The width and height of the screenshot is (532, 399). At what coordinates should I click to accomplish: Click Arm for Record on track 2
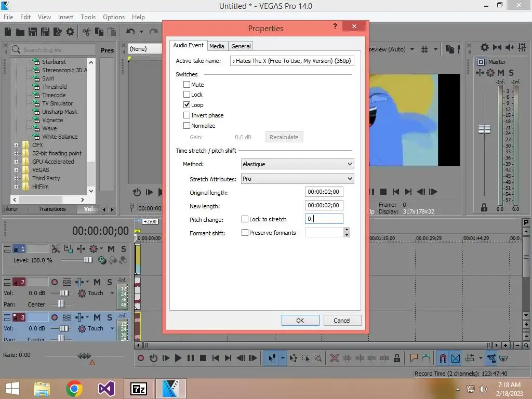point(54,282)
